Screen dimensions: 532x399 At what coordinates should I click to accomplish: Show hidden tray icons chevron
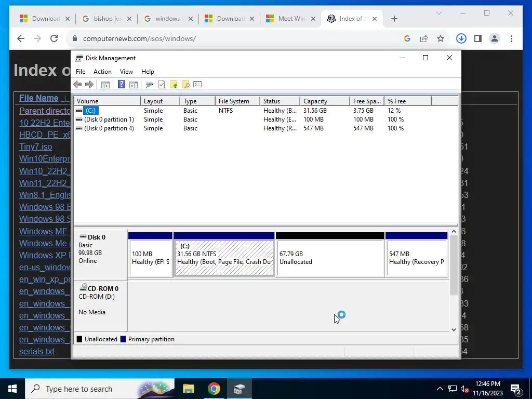[x=440, y=389]
